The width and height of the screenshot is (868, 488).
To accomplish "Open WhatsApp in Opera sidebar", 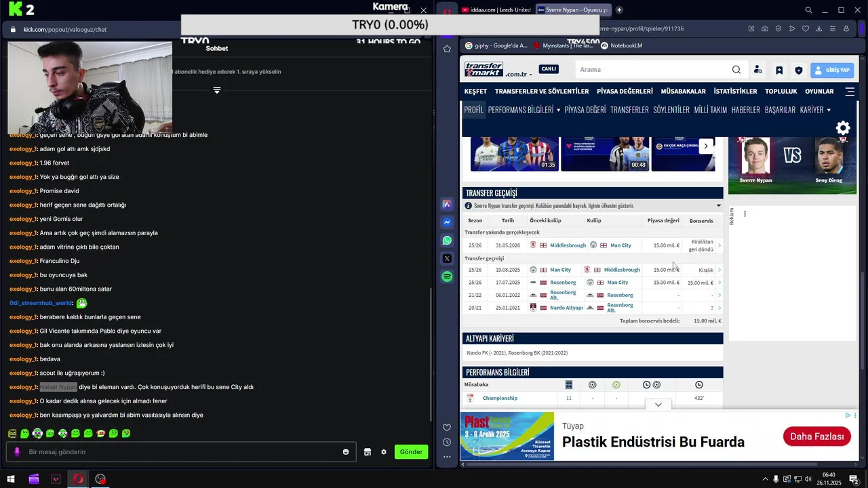I will coord(447,241).
